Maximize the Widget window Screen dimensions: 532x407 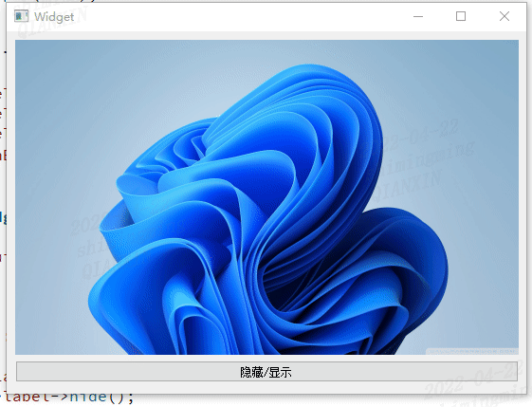[461, 16]
